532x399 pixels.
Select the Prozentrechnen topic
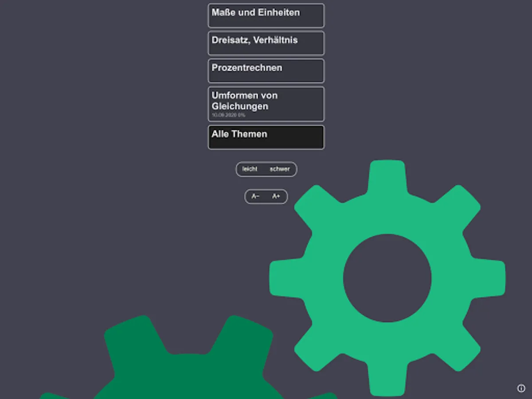[x=266, y=71]
